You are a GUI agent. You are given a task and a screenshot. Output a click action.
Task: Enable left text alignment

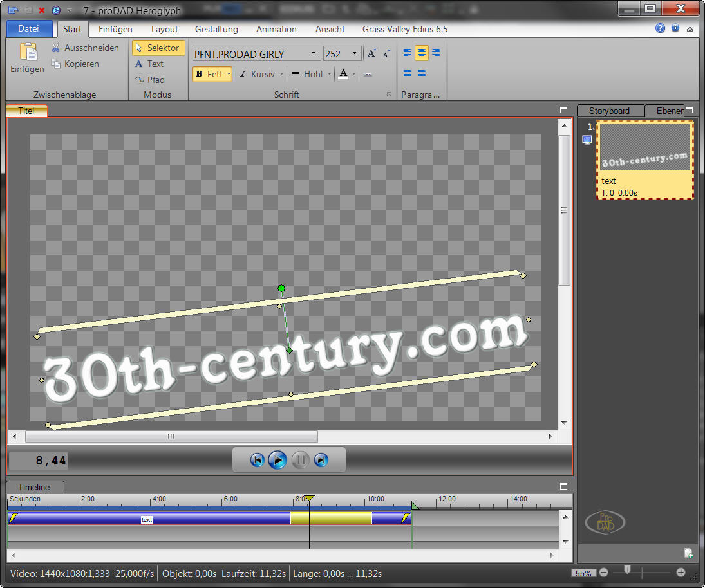[x=408, y=53]
